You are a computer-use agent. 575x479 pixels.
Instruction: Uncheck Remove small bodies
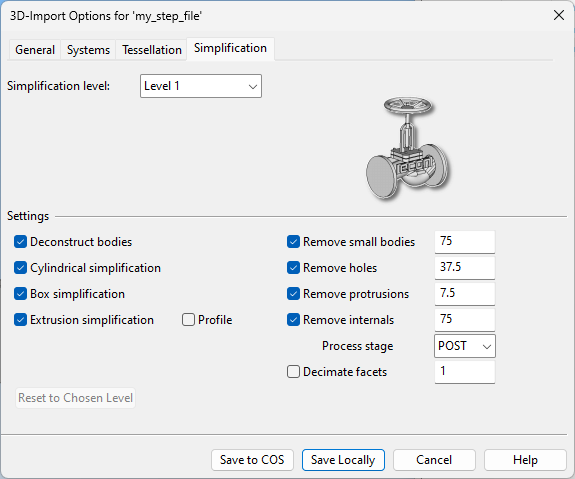[293, 242]
